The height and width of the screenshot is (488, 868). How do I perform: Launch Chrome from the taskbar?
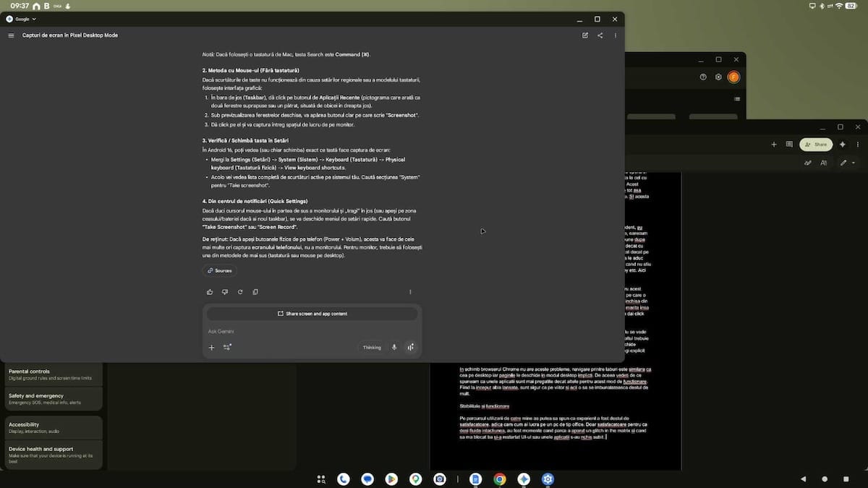tap(499, 479)
